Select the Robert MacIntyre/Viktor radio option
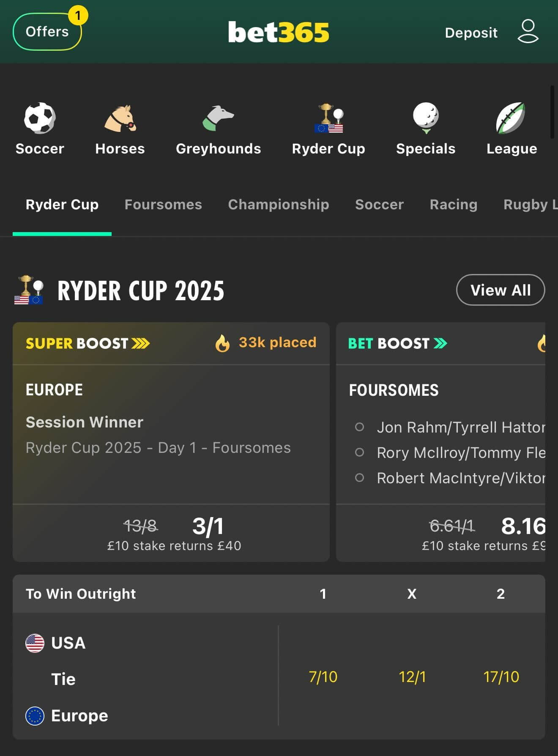The image size is (558, 756). click(x=360, y=478)
